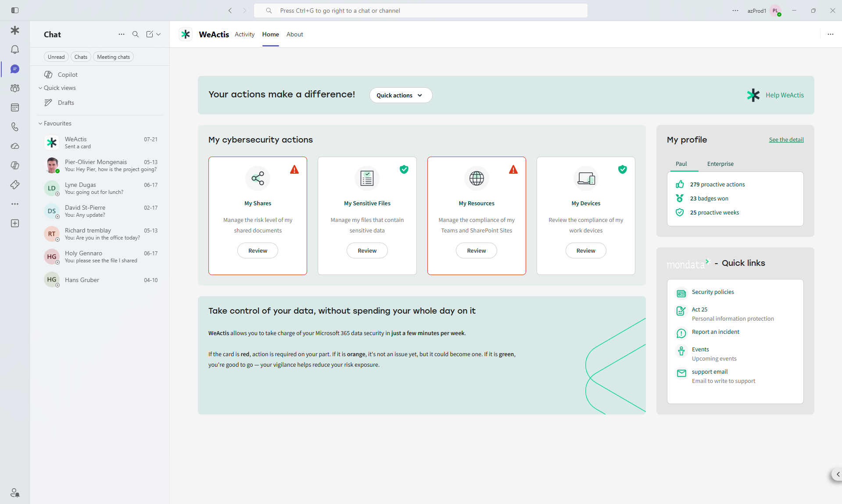Open Drafts under Quick views
842x504 pixels.
tap(100, 103)
